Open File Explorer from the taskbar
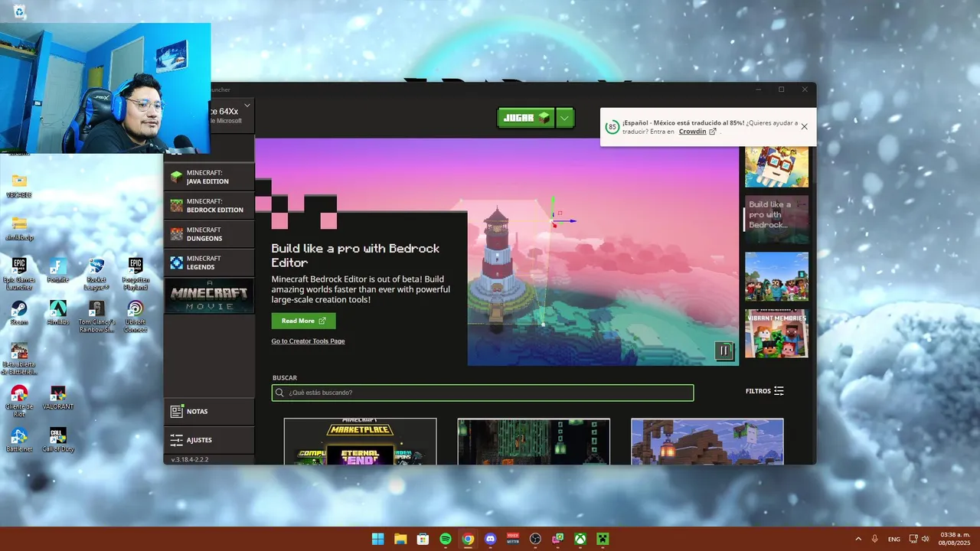Image resolution: width=980 pixels, height=551 pixels. [400, 539]
